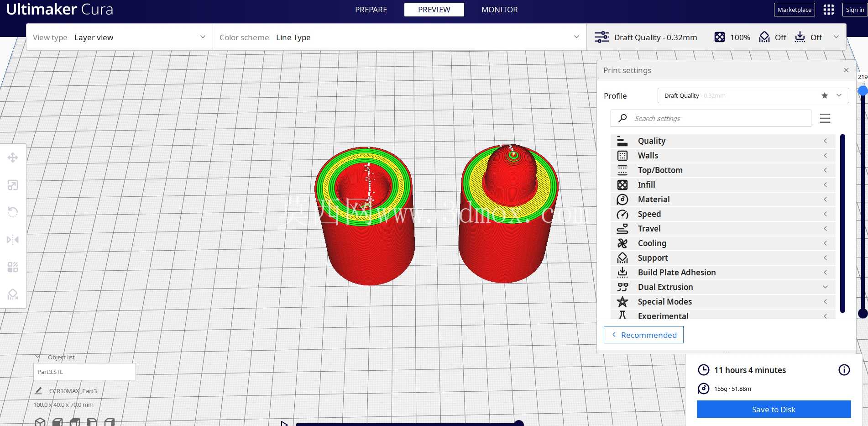The width and height of the screenshot is (868, 426).
Task: Collapse print setup bar with chevron
Action: 836,37
